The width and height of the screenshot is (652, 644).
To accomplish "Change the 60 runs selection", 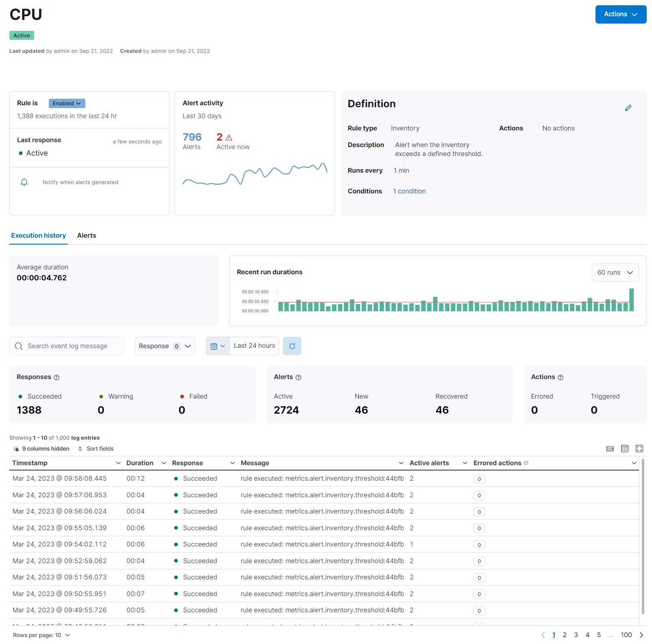I will coord(615,272).
